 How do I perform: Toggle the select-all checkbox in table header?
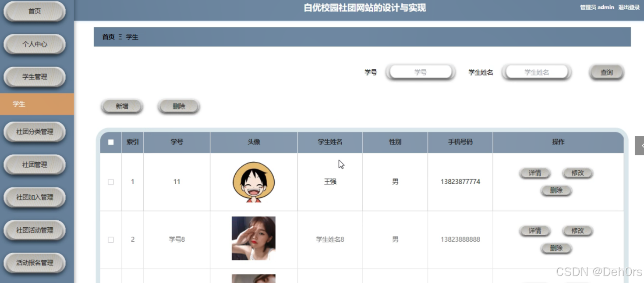click(111, 142)
